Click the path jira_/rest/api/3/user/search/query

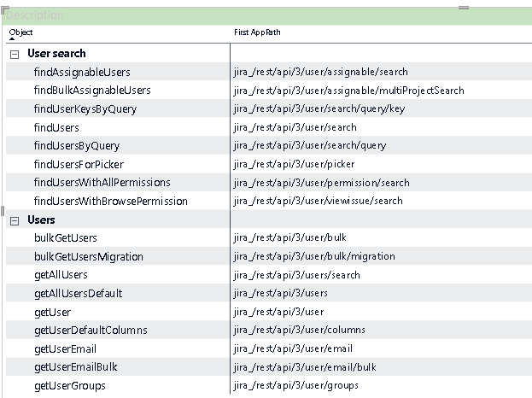point(310,145)
